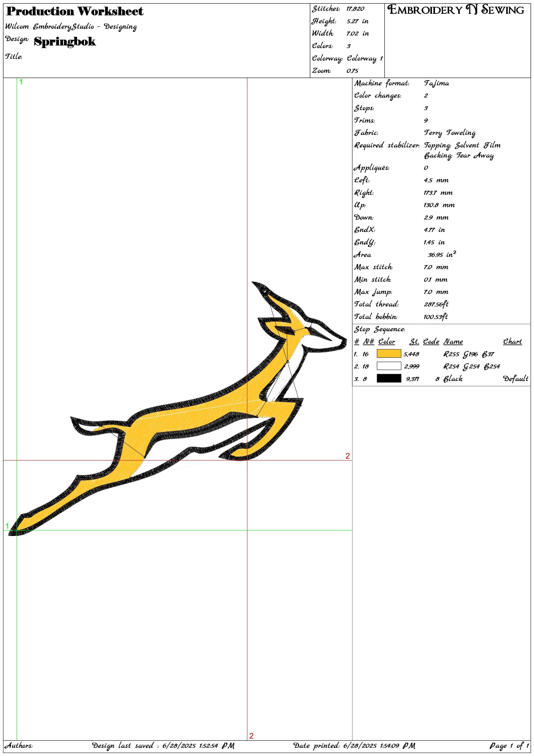Click the 'Name' column header
The image size is (534, 756).
(x=453, y=341)
